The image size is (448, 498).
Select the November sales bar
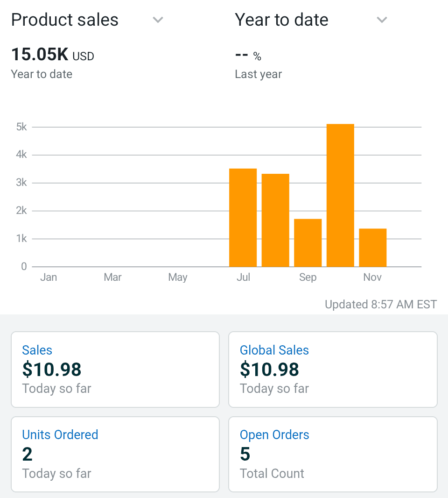coord(372,248)
